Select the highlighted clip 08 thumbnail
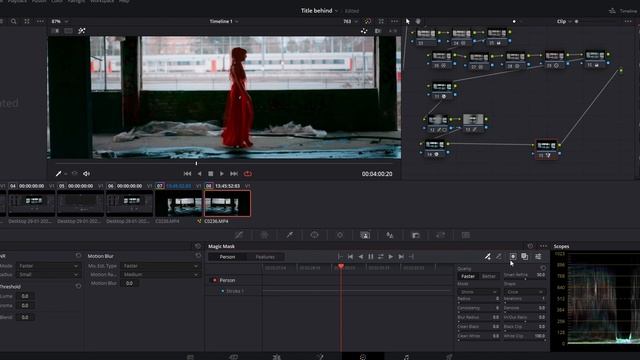 point(227,203)
